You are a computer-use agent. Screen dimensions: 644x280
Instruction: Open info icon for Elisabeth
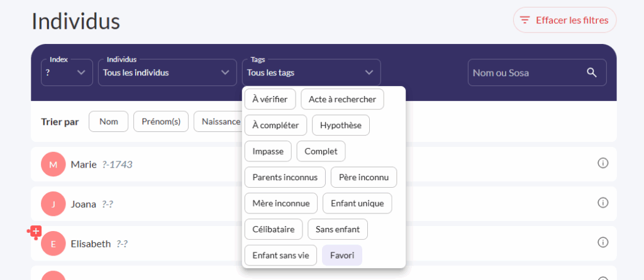click(602, 242)
